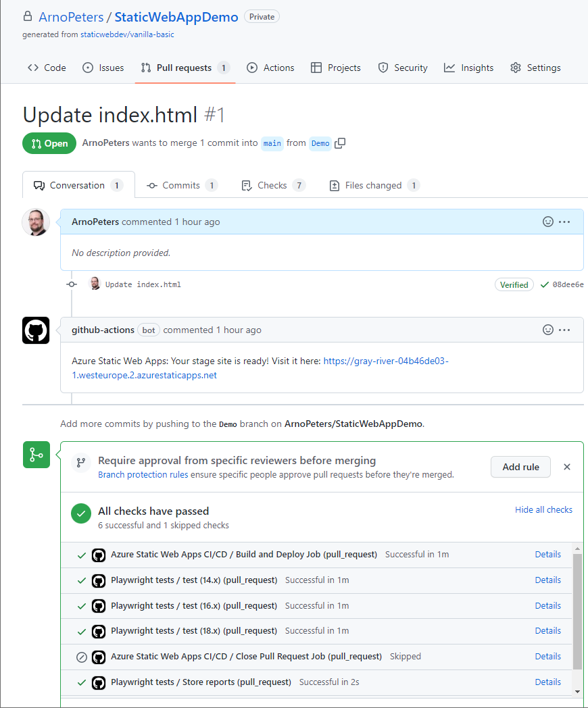This screenshot has width=588, height=708.
Task: Click GitHub icon beside Build and Deploy Job
Action: 99,555
